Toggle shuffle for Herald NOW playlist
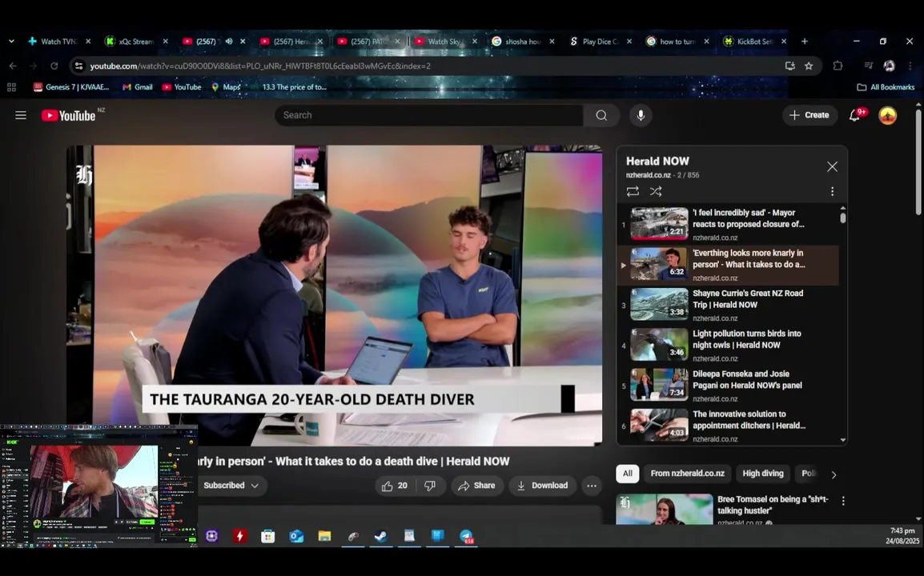 click(x=655, y=191)
